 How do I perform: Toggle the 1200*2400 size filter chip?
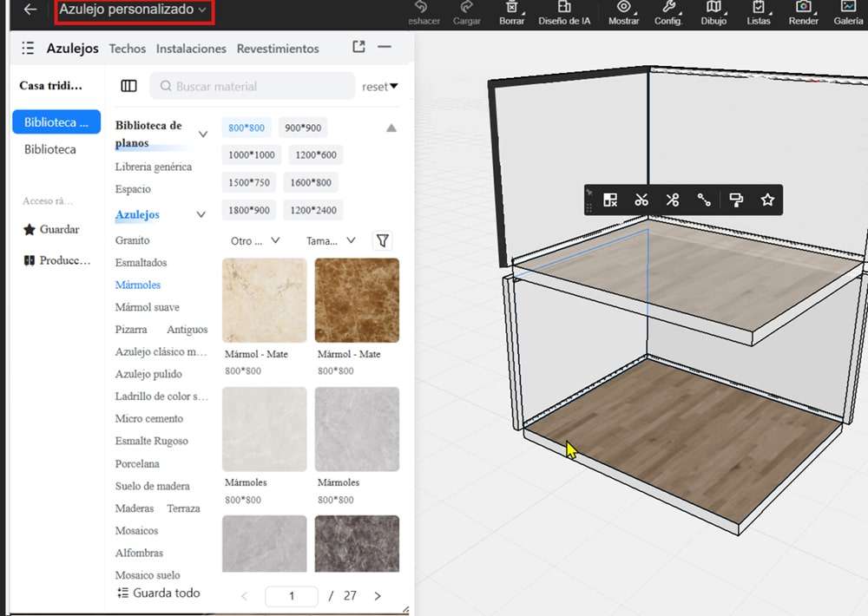click(x=313, y=210)
